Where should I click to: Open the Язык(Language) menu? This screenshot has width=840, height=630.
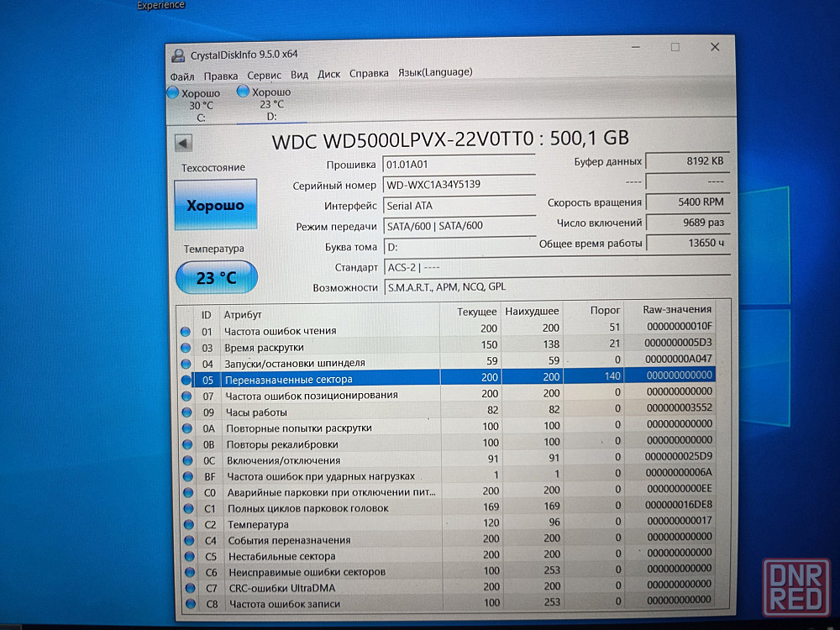[435, 72]
